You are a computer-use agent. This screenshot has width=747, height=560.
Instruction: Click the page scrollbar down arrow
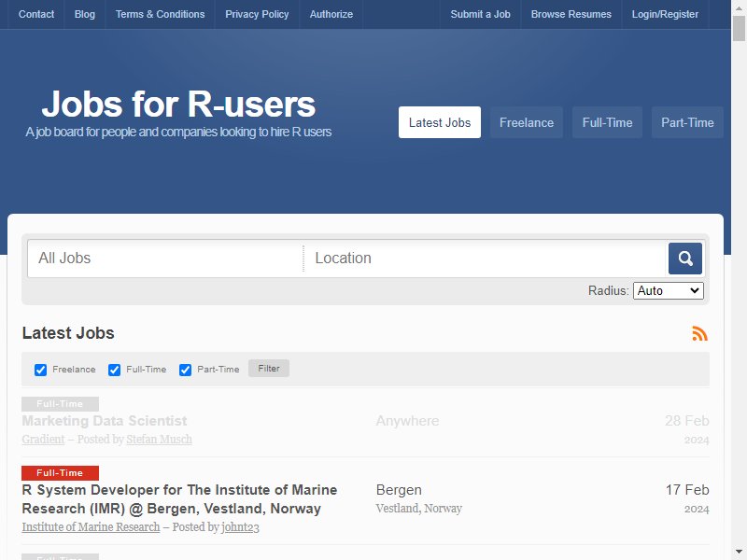pos(739,553)
